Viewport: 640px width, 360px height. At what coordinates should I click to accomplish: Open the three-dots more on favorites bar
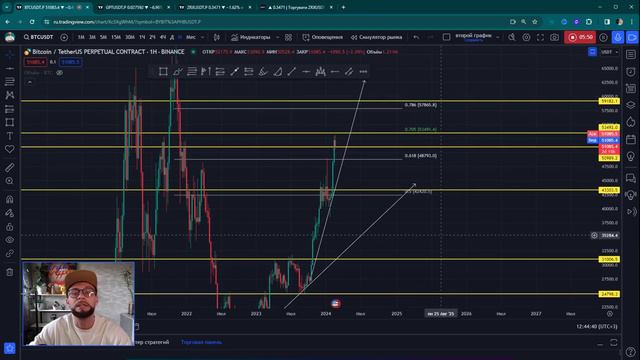point(363,72)
